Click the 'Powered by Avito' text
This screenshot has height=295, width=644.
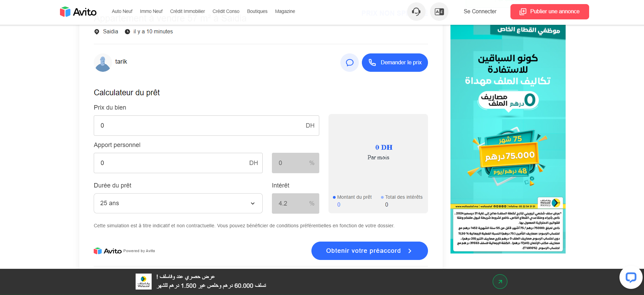(139, 251)
